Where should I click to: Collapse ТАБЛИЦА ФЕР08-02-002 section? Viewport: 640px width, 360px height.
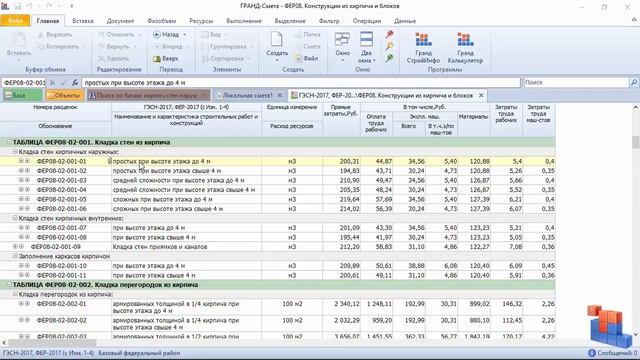[9, 284]
